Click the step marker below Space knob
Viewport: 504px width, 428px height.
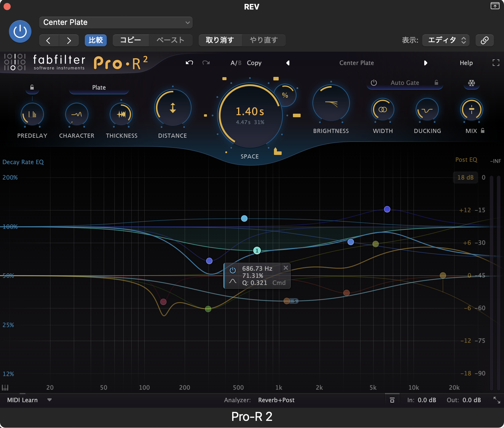pyautogui.click(x=277, y=151)
